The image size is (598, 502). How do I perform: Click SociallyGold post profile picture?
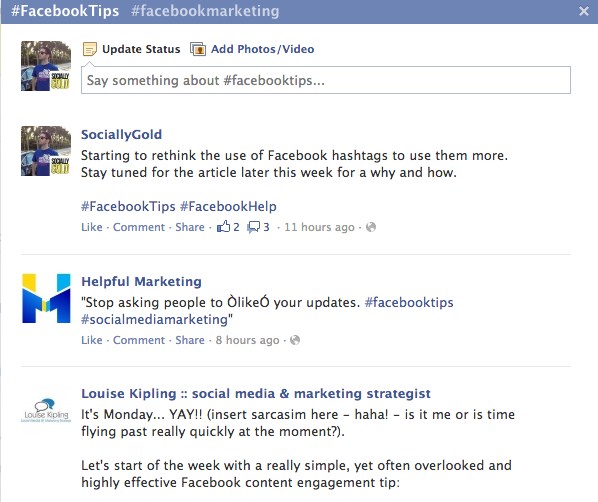(46, 151)
